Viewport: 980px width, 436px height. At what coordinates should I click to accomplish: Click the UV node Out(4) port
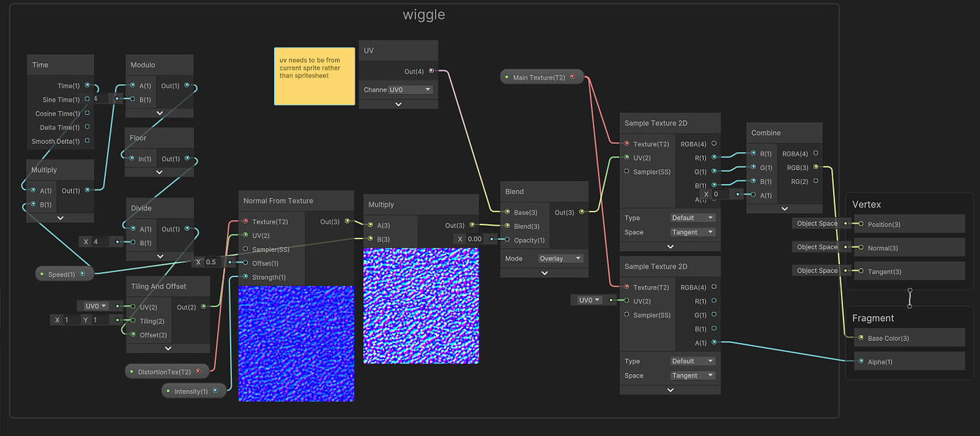click(431, 71)
